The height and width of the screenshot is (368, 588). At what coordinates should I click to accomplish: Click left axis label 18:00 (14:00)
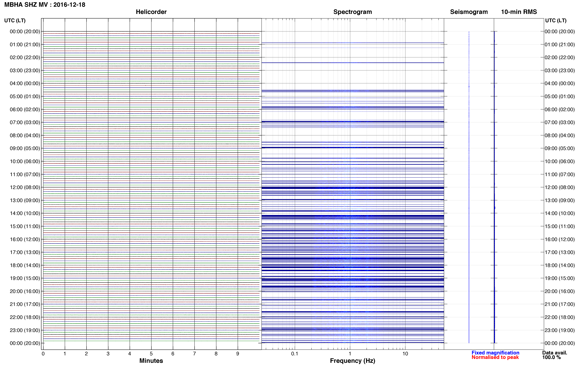(x=25, y=265)
